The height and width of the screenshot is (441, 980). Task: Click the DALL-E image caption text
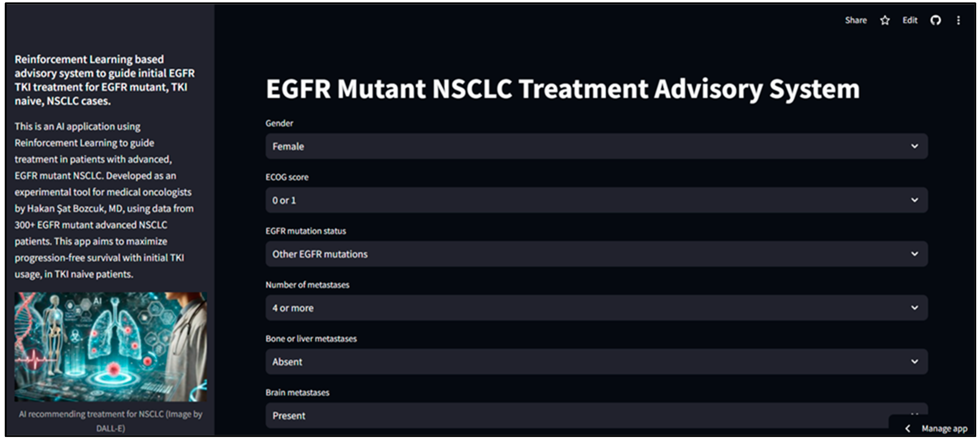pos(111,421)
